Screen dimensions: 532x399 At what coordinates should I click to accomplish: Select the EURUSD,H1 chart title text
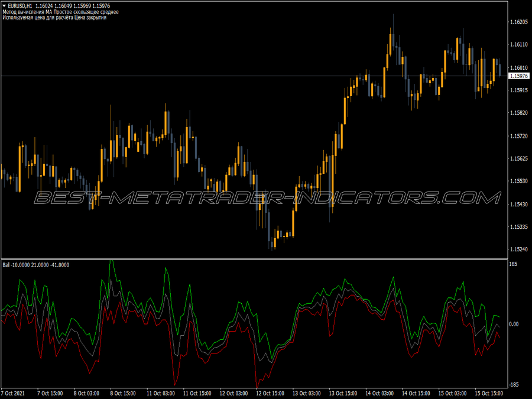pos(20,6)
